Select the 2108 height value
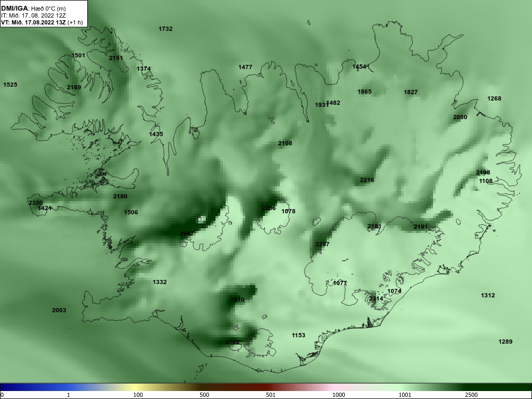532x399 pixels. click(285, 143)
